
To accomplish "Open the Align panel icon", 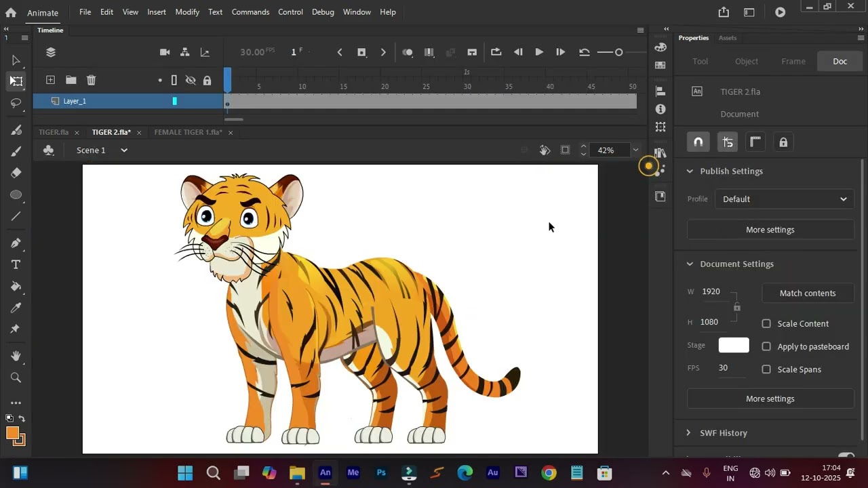I will coord(660,90).
